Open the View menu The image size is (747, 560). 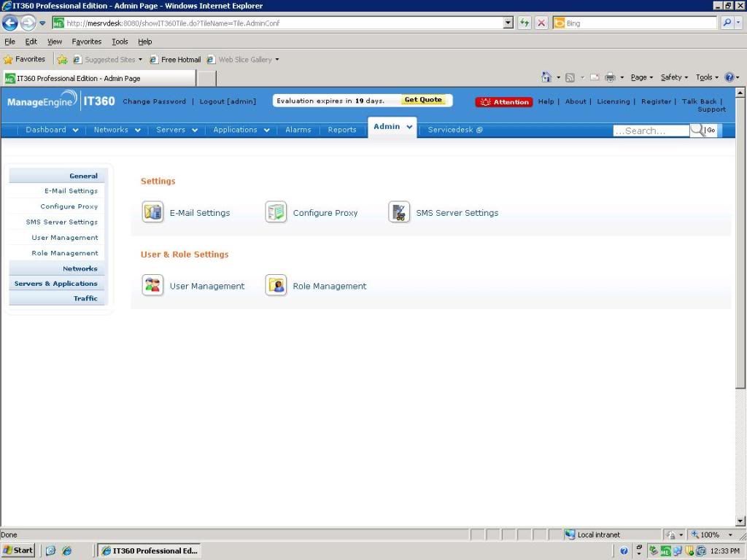click(54, 42)
